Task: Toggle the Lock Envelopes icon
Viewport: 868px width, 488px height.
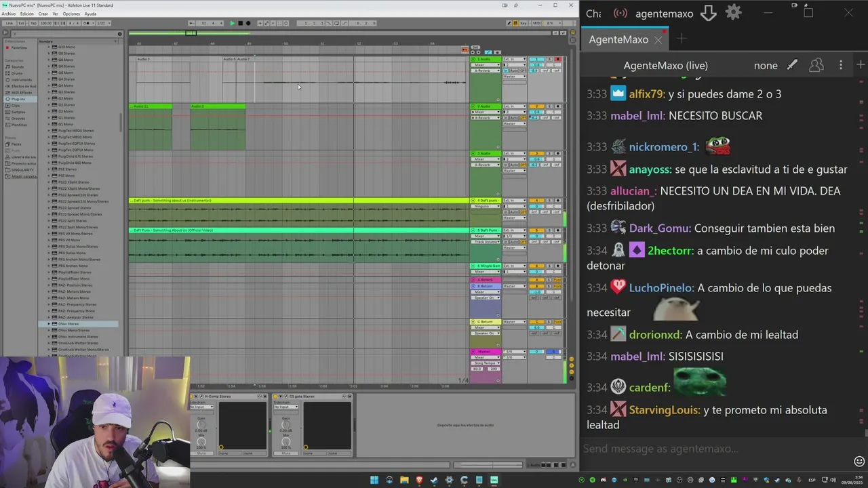Action: (497, 52)
